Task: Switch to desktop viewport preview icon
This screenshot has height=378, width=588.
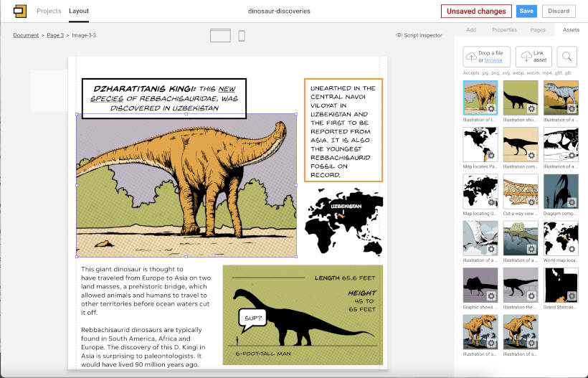Action: 220,36
